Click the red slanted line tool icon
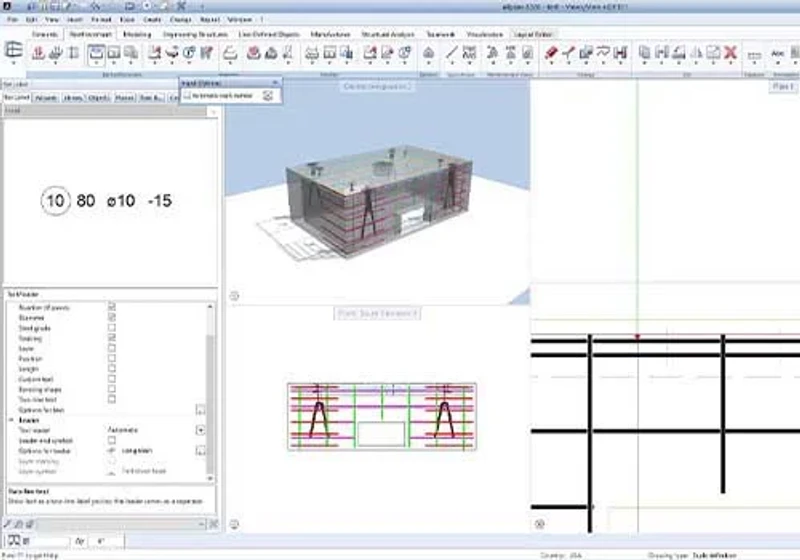 coord(568,52)
